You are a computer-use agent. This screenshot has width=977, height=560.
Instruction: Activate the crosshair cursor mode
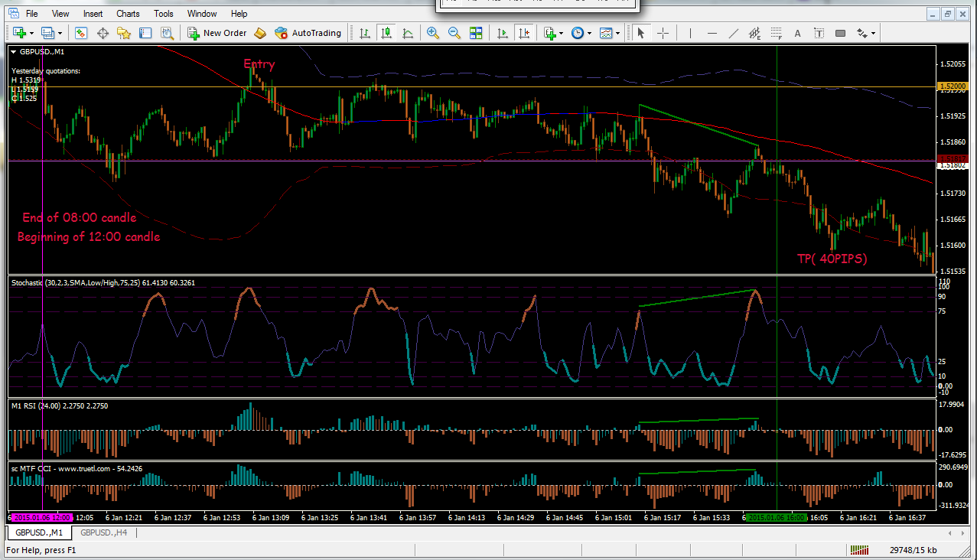point(663,33)
